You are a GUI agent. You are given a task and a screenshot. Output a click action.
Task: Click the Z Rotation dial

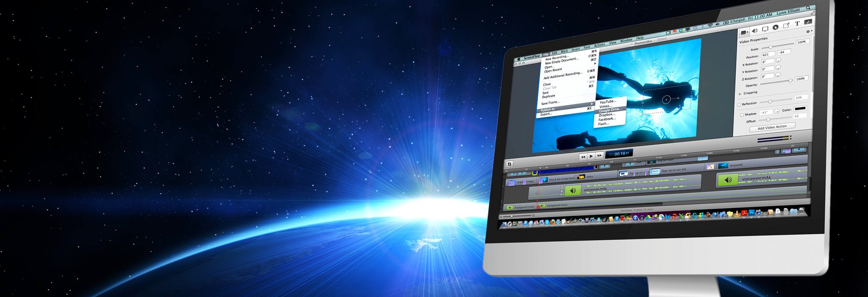click(x=778, y=75)
